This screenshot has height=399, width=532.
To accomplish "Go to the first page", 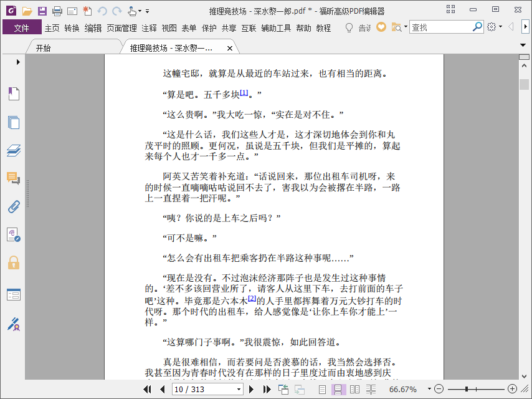I will (x=147, y=389).
